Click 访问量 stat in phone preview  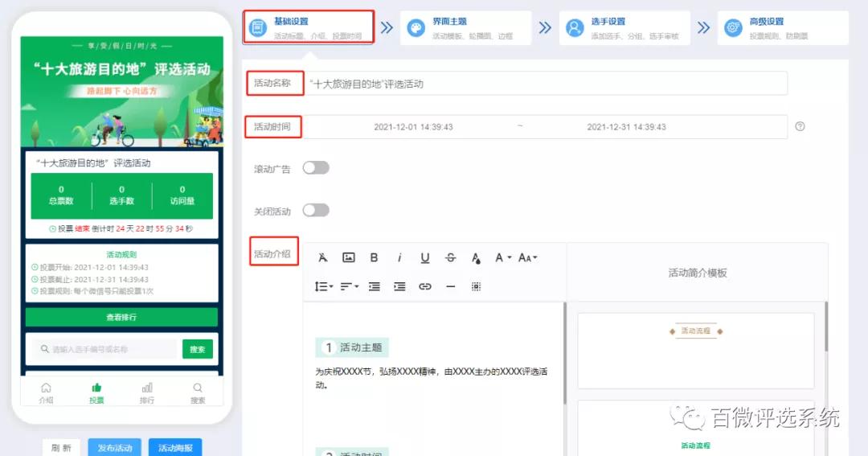(182, 195)
